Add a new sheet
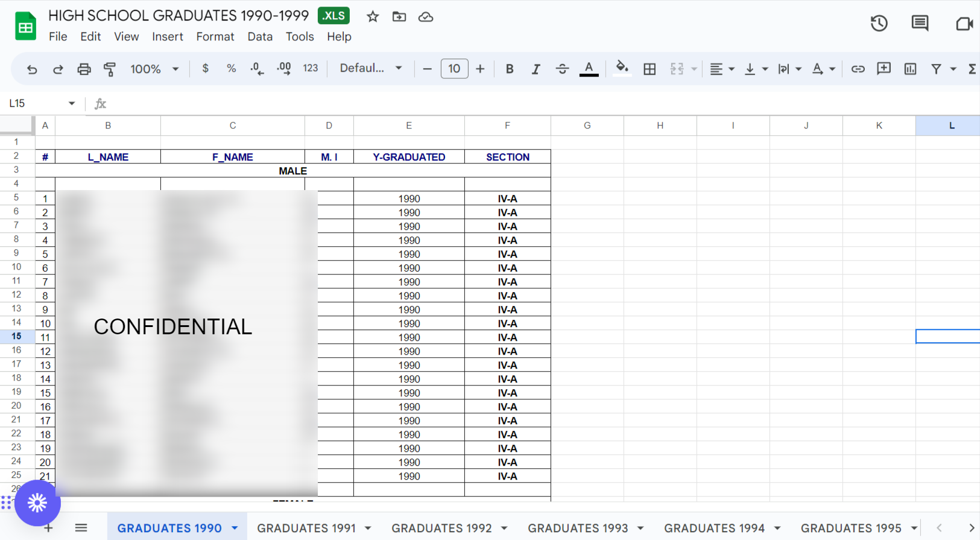Screen dimensions: 980x540 pyautogui.click(x=49, y=529)
